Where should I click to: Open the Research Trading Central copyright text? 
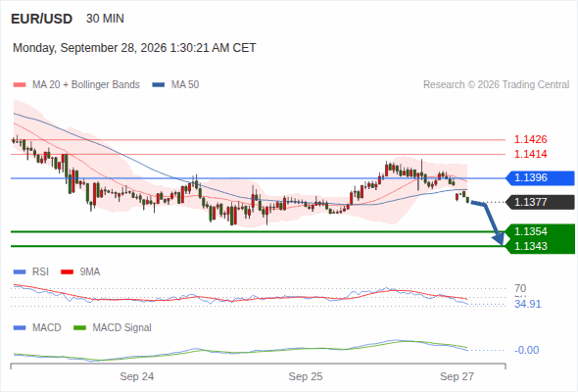coord(496,85)
